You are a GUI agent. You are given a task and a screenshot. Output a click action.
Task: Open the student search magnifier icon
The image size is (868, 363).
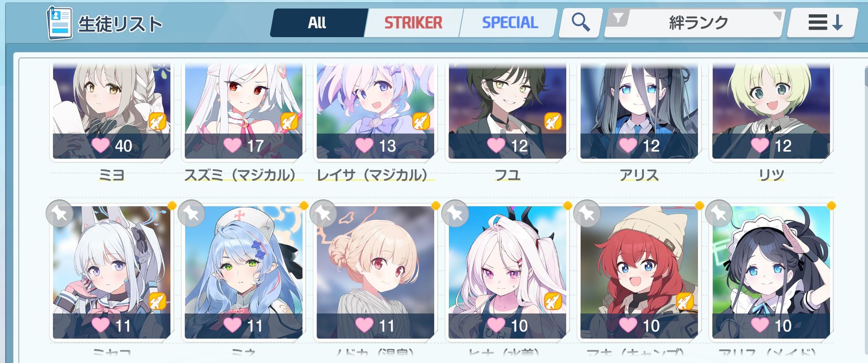pyautogui.click(x=580, y=22)
